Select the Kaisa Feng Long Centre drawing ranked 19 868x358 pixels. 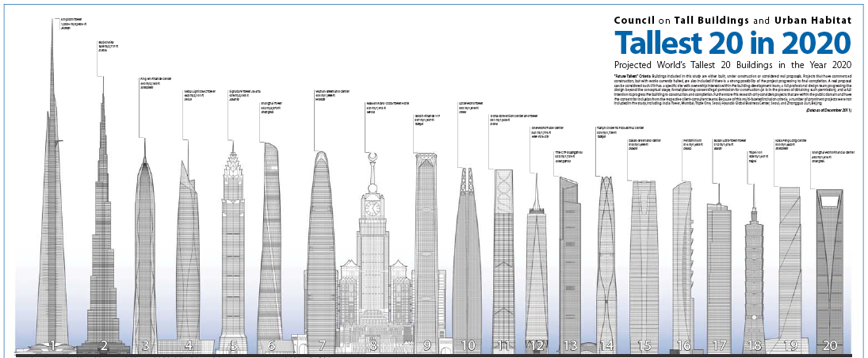[790, 269]
